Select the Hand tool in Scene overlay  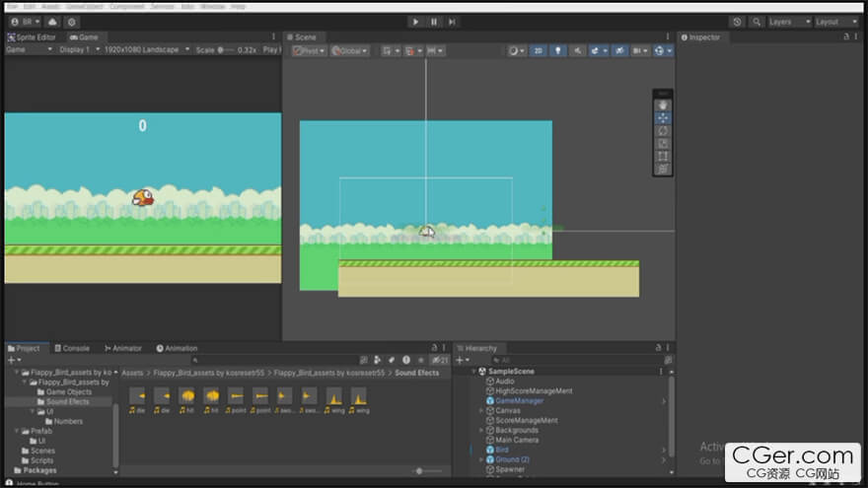pos(663,105)
